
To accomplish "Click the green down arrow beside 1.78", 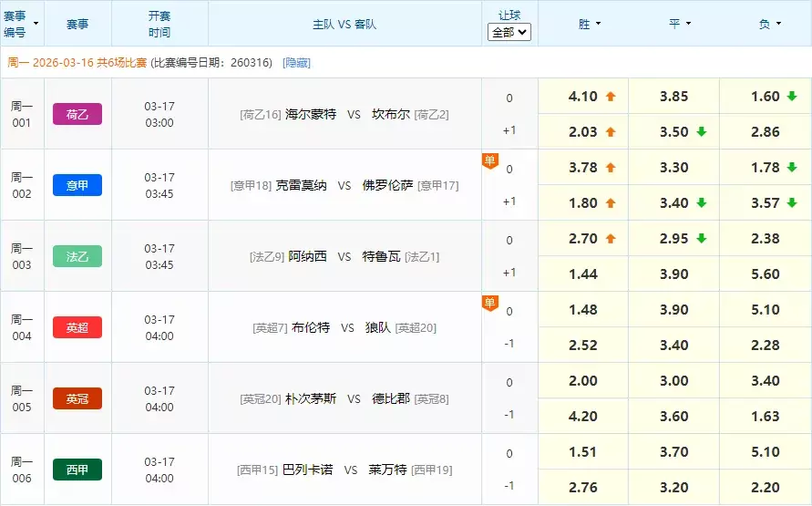I will pos(792,167).
